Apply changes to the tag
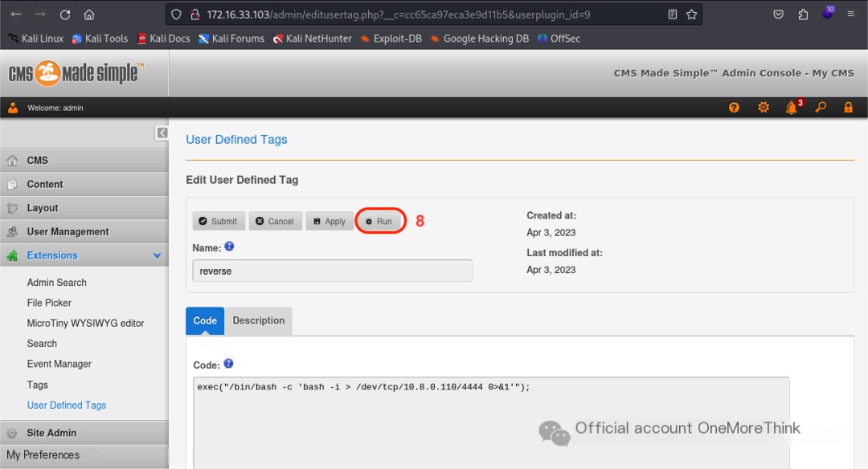The width and height of the screenshot is (868, 469). (330, 221)
